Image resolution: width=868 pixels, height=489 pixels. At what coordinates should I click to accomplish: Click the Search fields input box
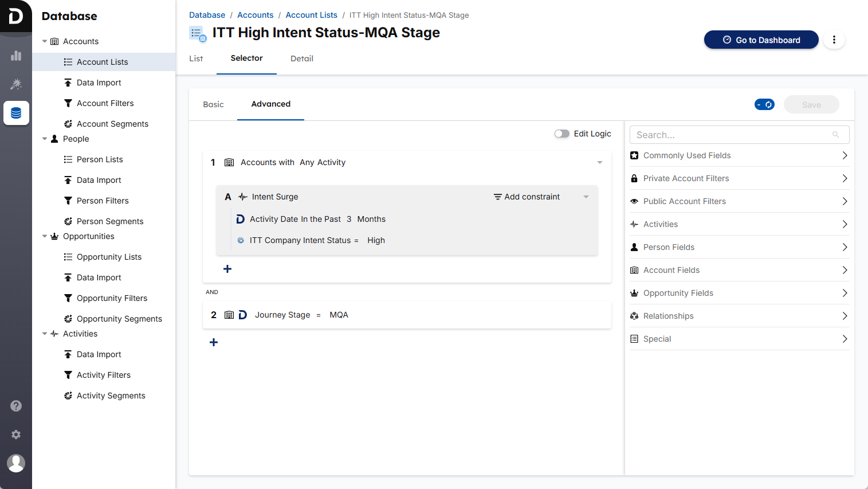(x=730, y=135)
